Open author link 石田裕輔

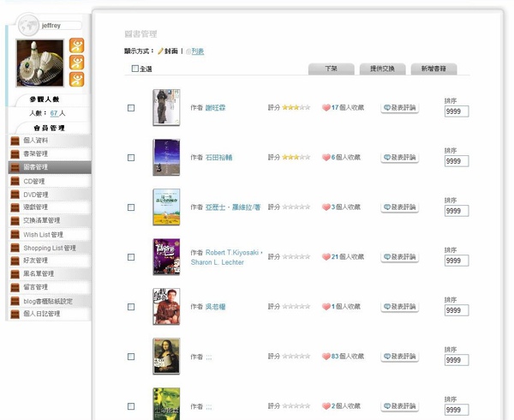pos(218,158)
